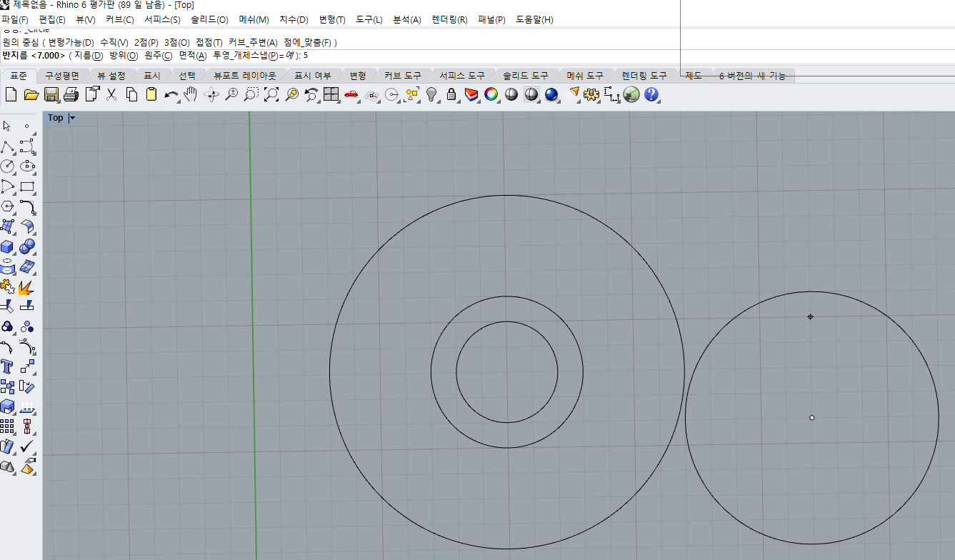Select the Ellipse tool in the sidebar
The height and width of the screenshot is (560, 955).
tap(28, 166)
